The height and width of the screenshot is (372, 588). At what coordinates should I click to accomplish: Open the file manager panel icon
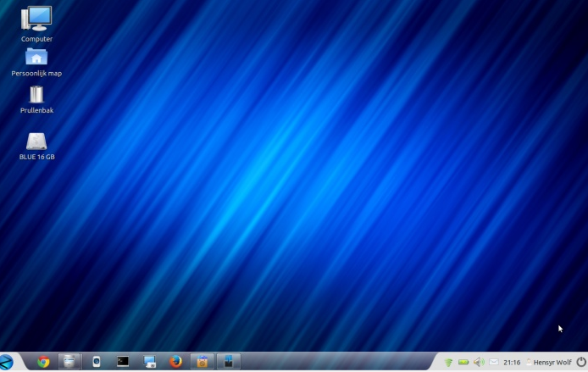click(x=69, y=362)
